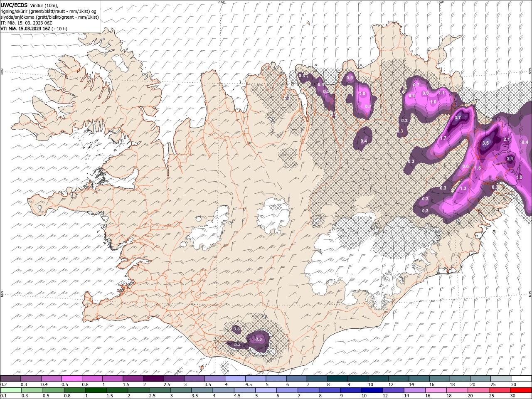Click the 3.7 snowfall value on the map

click(x=458, y=118)
